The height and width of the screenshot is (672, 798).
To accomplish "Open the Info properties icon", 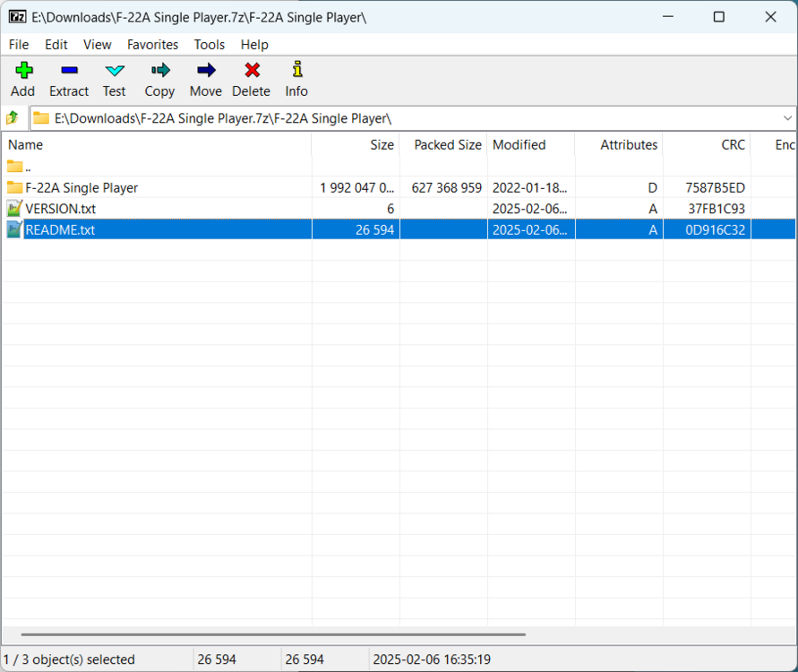I will coord(296,71).
